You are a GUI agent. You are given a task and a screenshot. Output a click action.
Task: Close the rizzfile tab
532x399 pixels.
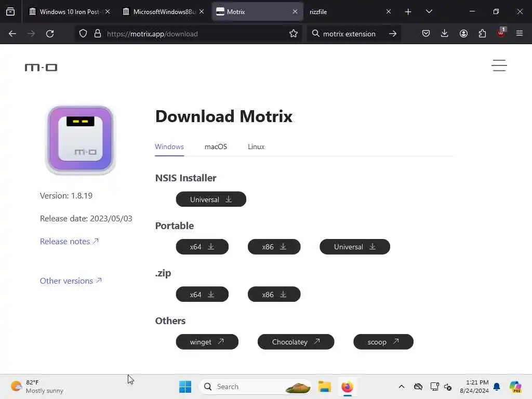(389, 11)
